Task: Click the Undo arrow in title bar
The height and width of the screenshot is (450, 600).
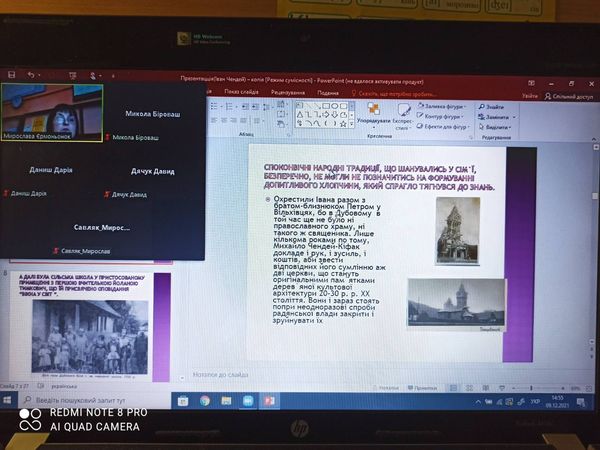Action: click(x=31, y=75)
